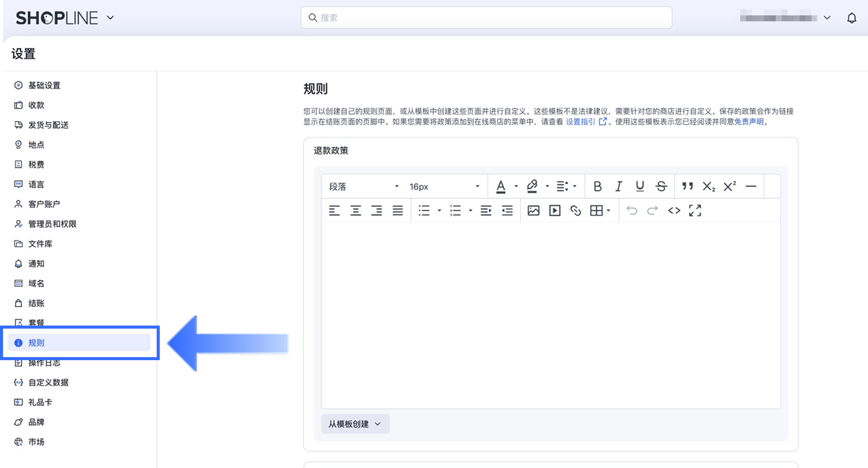Open 管理员和权限 settings

click(x=52, y=224)
